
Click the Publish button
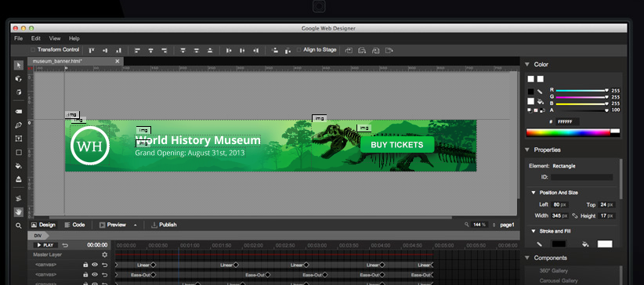164,225
